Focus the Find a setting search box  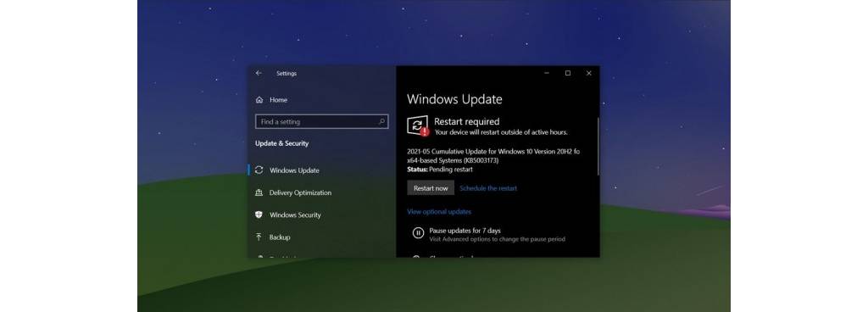pyautogui.click(x=321, y=122)
